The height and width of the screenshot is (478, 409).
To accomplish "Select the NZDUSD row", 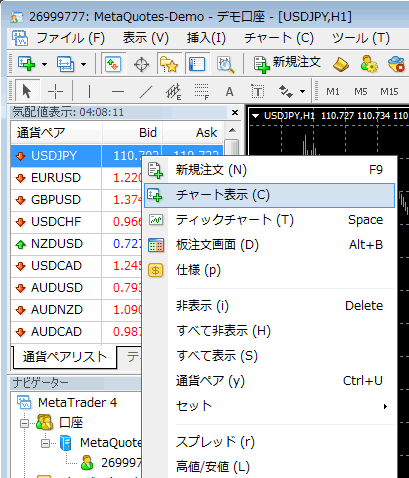I will [x=77, y=244].
